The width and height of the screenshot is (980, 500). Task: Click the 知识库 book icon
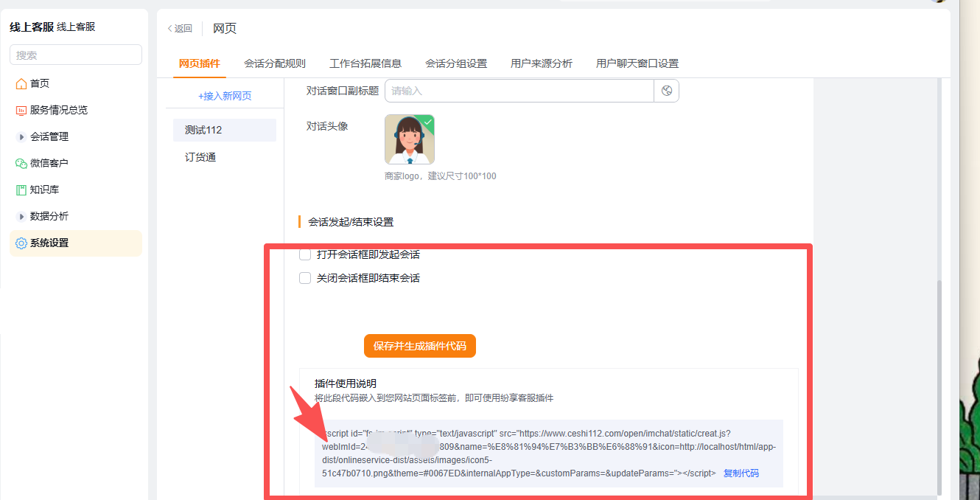tap(21, 190)
